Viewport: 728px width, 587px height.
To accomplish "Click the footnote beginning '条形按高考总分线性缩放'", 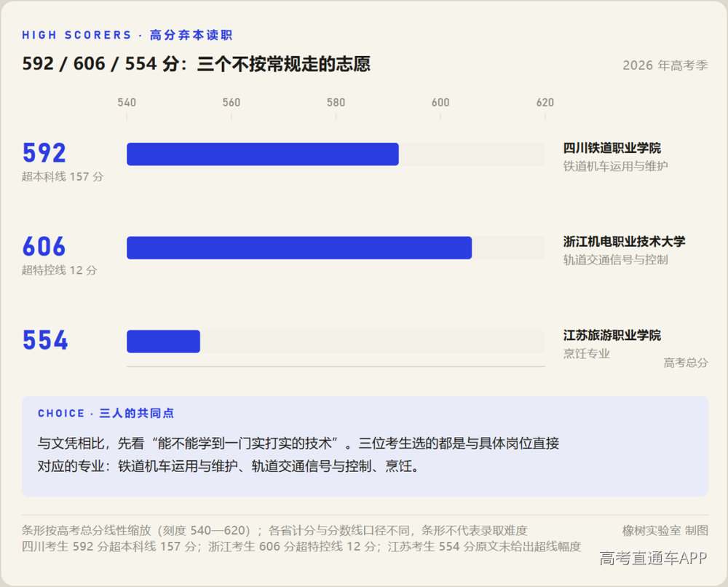I will (274, 530).
